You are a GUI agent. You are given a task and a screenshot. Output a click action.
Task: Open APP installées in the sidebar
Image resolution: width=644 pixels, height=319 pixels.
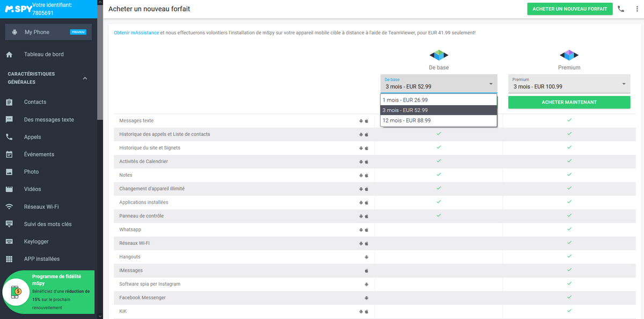42,259
